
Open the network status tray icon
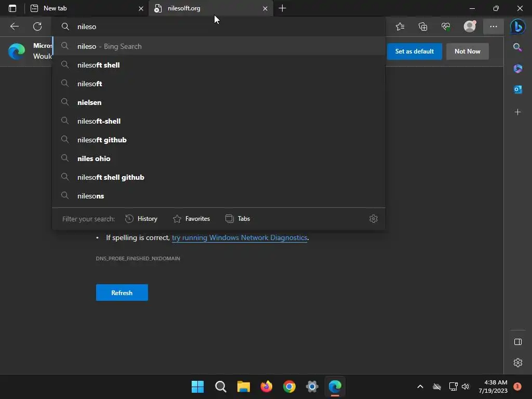pyautogui.click(x=453, y=387)
